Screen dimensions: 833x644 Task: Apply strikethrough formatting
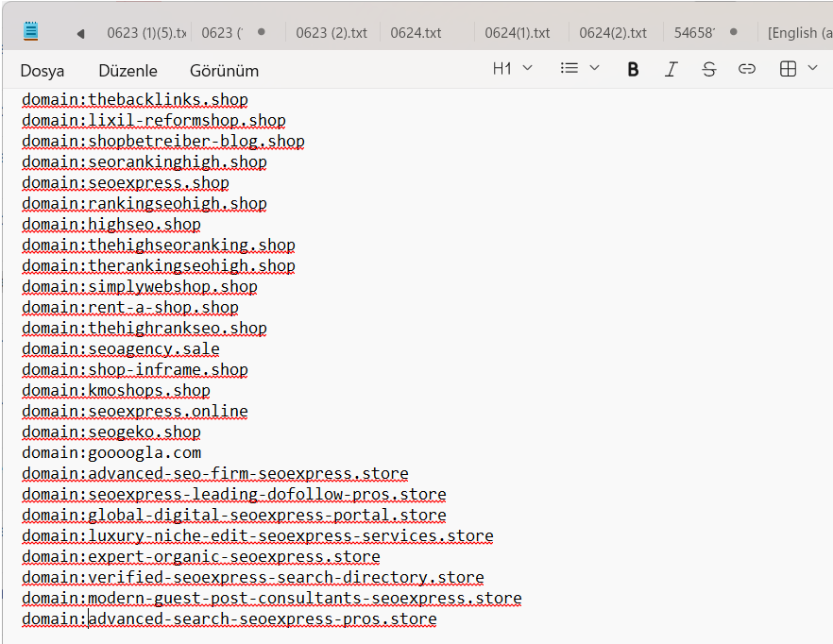point(708,69)
